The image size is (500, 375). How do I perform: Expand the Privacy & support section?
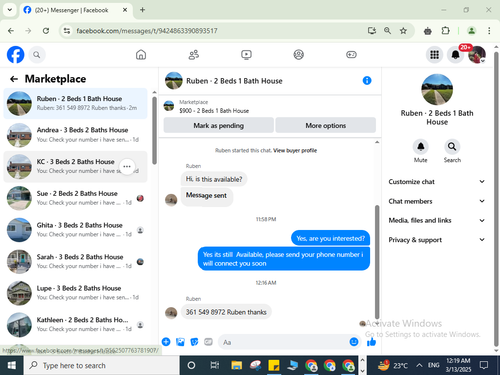[436, 240]
